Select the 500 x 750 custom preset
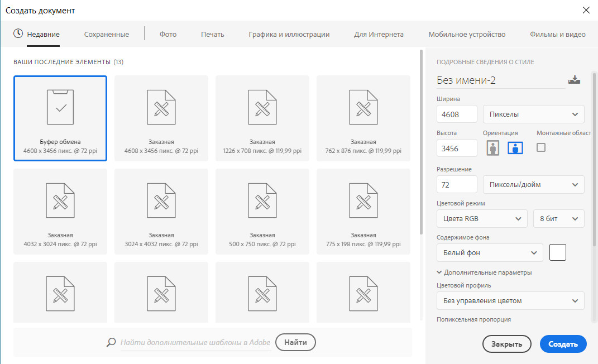The height and width of the screenshot is (364, 598). [262, 211]
